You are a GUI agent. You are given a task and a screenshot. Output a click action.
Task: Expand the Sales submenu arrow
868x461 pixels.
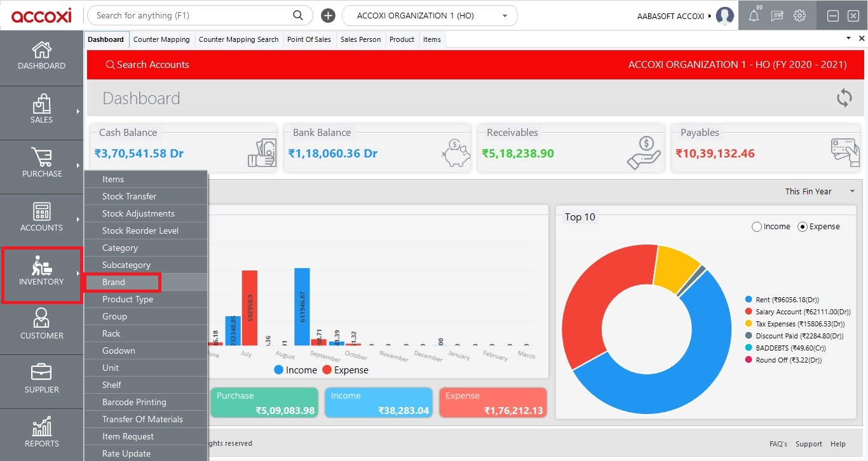(78, 112)
